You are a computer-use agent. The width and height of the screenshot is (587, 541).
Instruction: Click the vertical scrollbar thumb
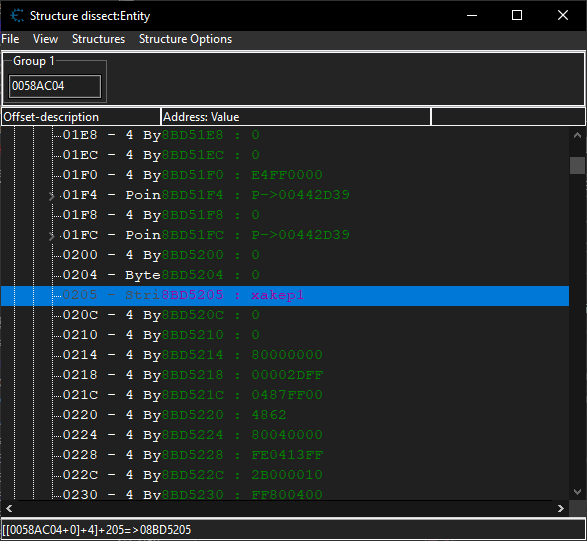coord(577,165)
